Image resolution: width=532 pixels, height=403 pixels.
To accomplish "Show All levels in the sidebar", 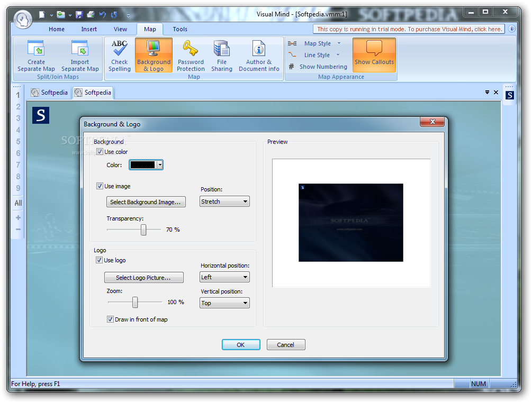I will [x=18, y=203].
